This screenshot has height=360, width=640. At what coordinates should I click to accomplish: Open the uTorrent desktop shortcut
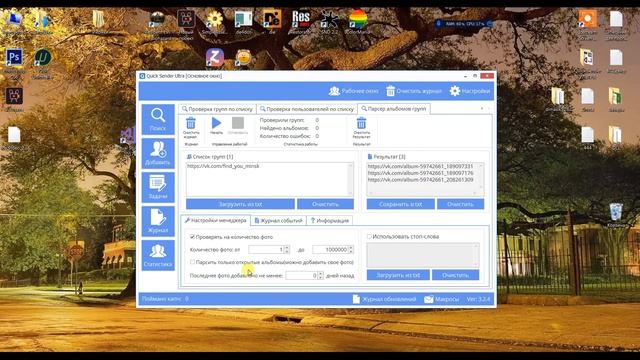42,58
